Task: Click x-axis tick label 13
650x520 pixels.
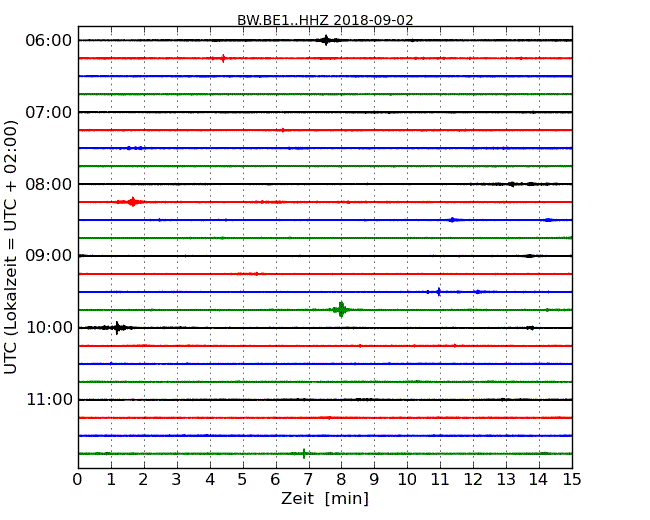Action: (x=506, y=479)
